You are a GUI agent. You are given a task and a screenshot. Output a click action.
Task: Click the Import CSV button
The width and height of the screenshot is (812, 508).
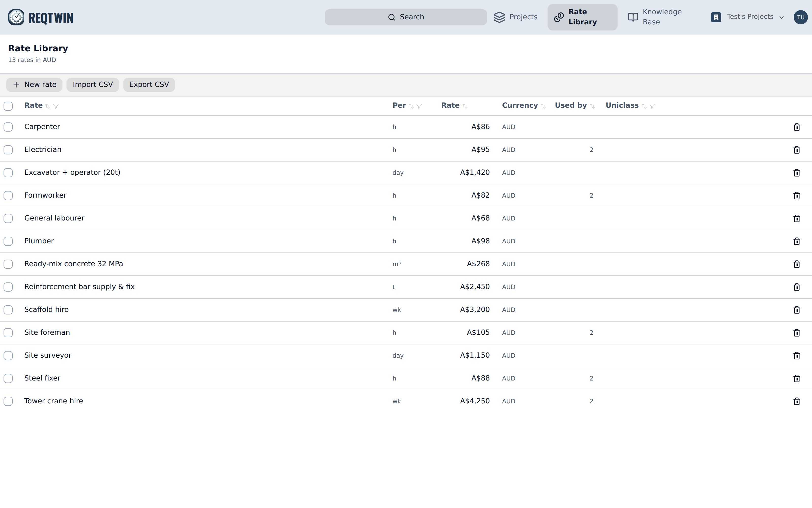click(93, 85)
